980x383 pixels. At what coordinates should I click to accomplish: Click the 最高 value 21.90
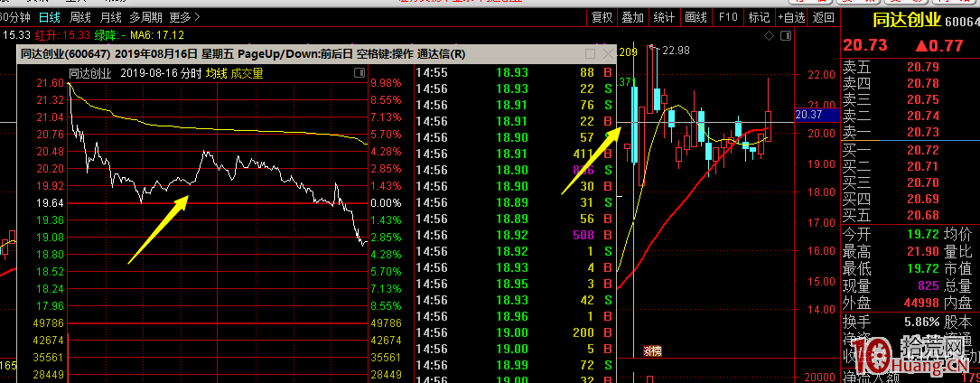click(921, 252)
